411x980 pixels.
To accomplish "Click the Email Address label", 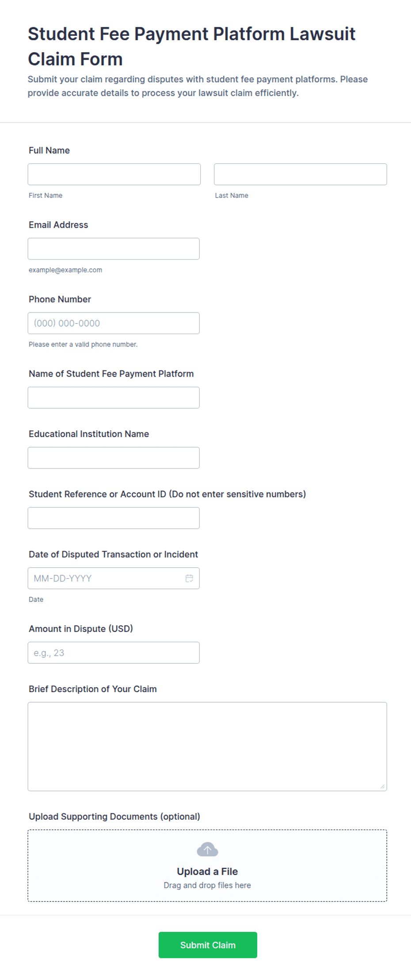I will [58, 225].
